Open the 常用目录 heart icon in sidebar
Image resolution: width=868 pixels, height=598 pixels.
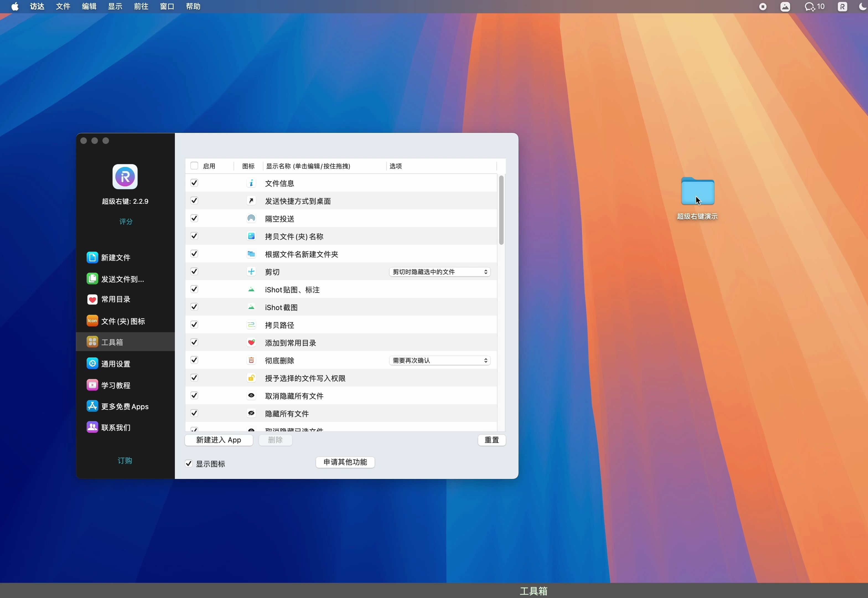coord(92,299)
